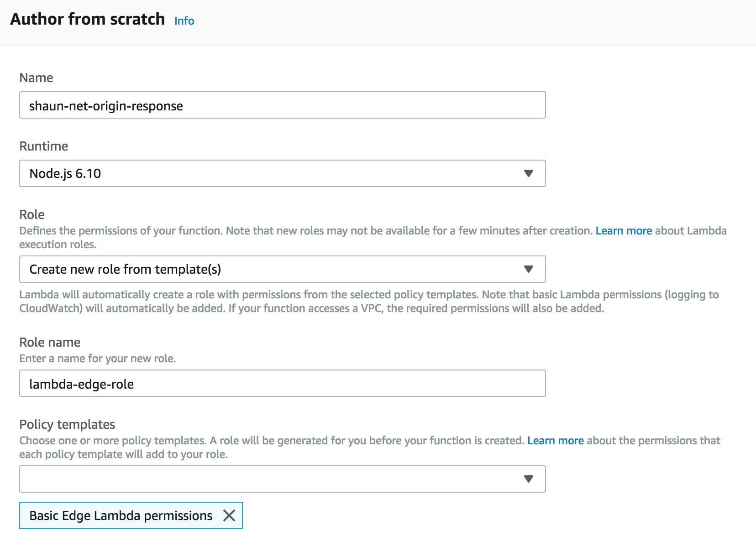Click the Policy templates dropdown arrow icon

528,479
